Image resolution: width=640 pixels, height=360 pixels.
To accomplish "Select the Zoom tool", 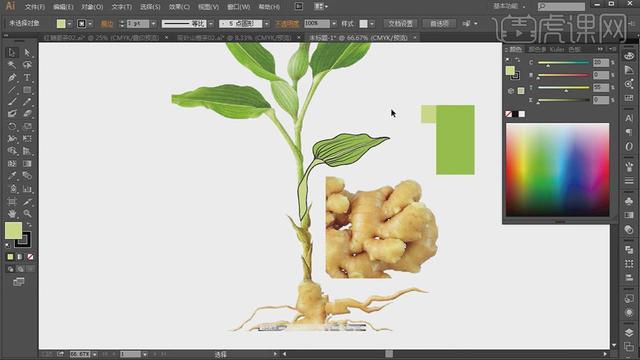I will [x=27, y=213].
